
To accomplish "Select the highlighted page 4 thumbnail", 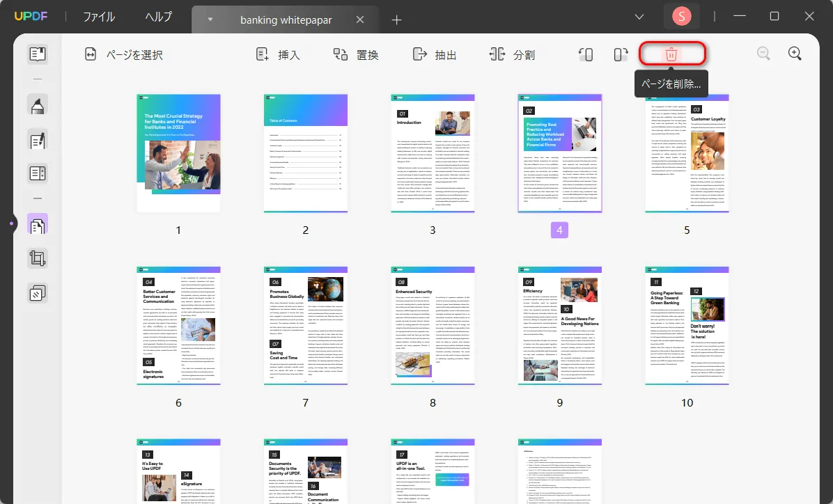I will point(560,153).
